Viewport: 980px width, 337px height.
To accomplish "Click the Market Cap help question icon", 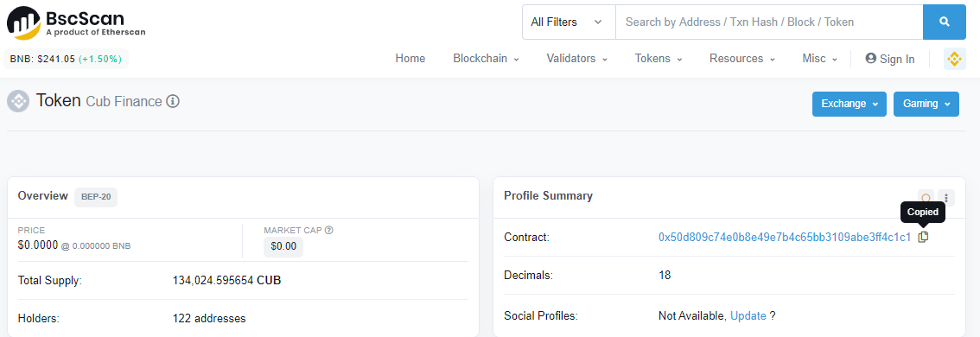I will 329,230.
